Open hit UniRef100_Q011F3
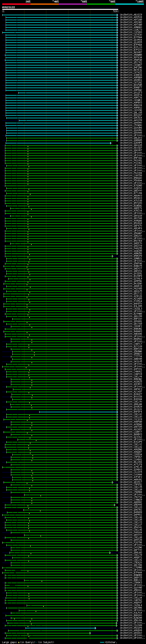Image resolution: width=146 pixels, height=644 pixels. tap(131, 93)
